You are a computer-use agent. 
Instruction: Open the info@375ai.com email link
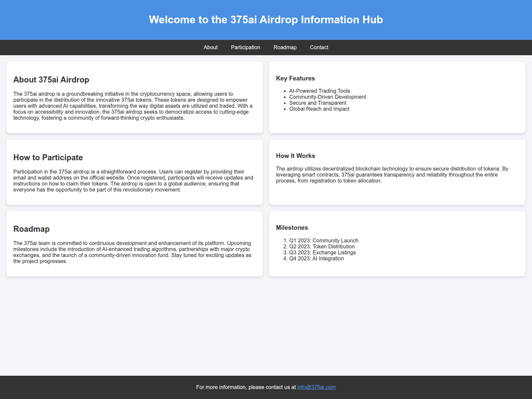[316, 387]
